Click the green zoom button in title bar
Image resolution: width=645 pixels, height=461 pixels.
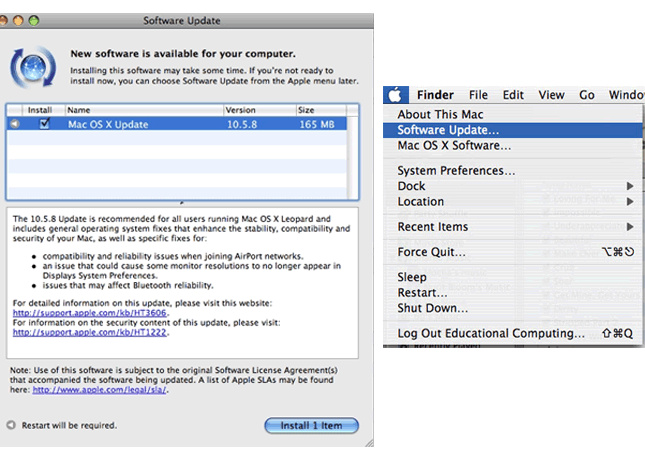pyautogui.click(x=34, y=20)
